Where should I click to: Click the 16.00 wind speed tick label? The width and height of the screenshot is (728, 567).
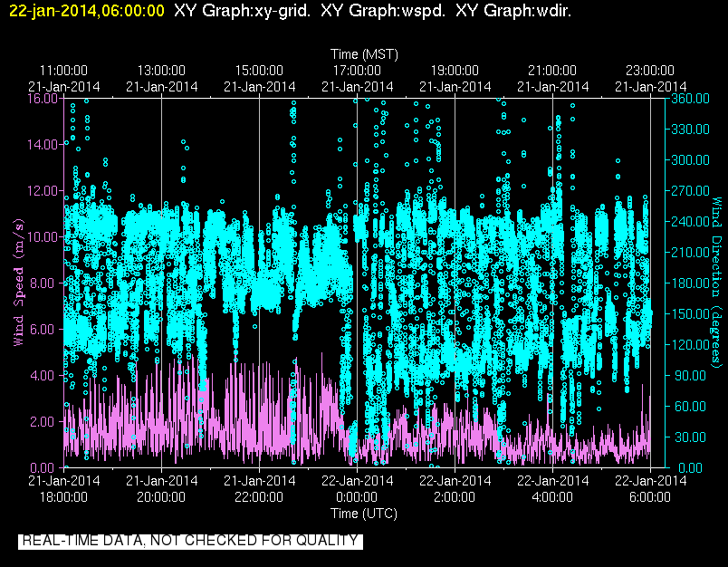click(43, 99)
